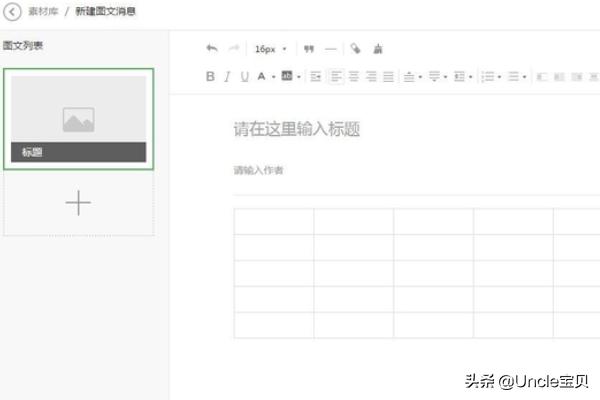600x400 pixels.
Task: Add a new article with plus button
Action: (x=78, y=203)
